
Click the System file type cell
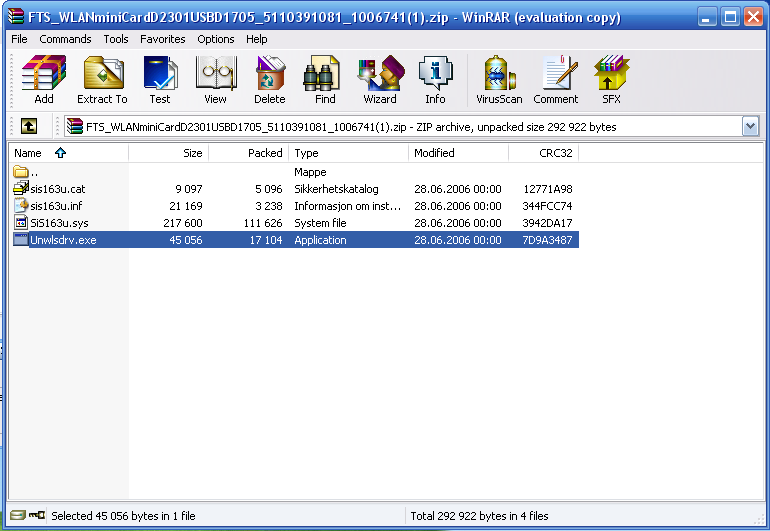tap(320, 223)
